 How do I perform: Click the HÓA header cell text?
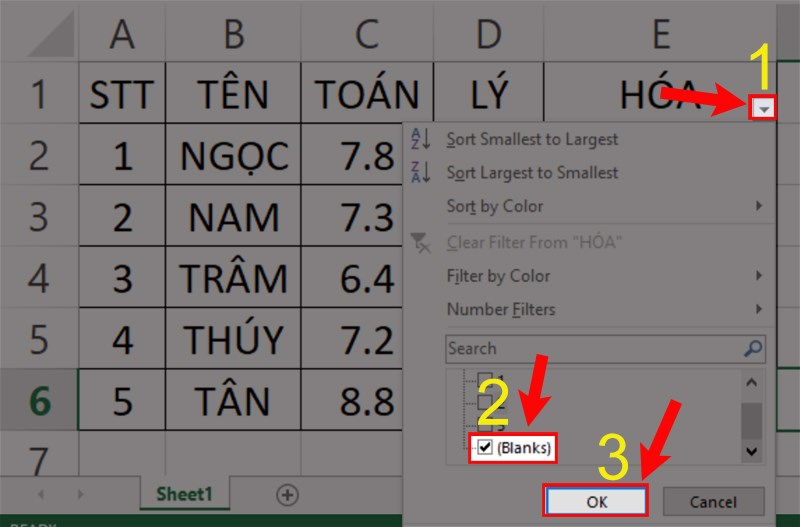tap(660, 94)
